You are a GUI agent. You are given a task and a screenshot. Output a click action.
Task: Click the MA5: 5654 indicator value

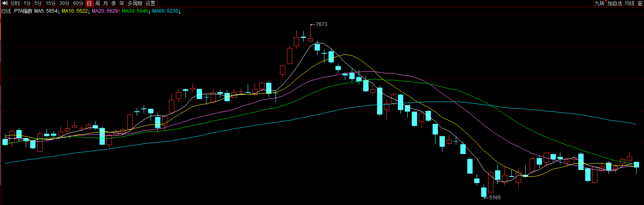[47, 11]
